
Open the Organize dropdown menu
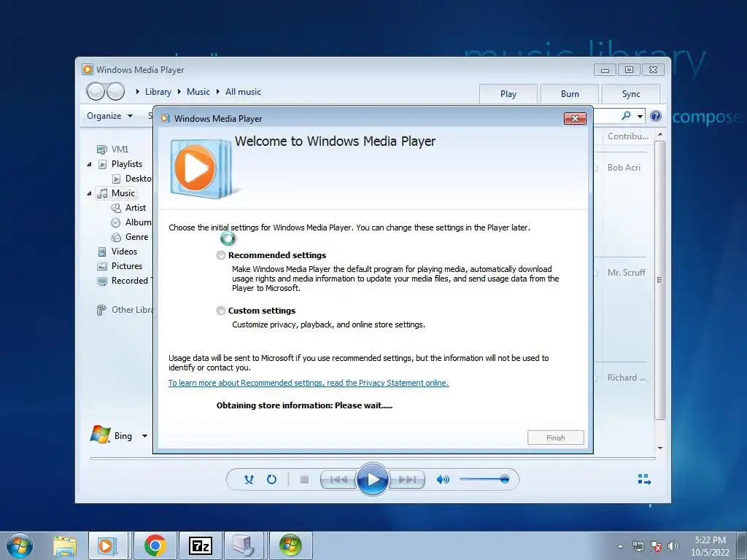[109, 116]
